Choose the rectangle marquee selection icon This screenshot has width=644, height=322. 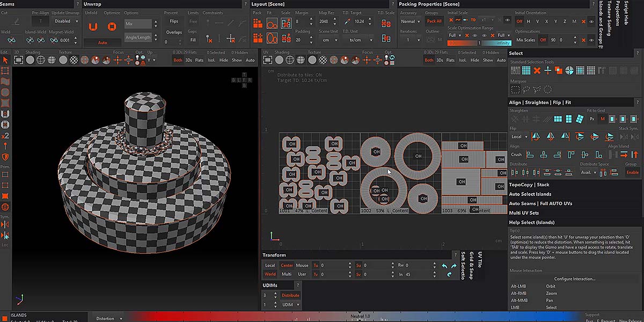click(x=515, y=90)
